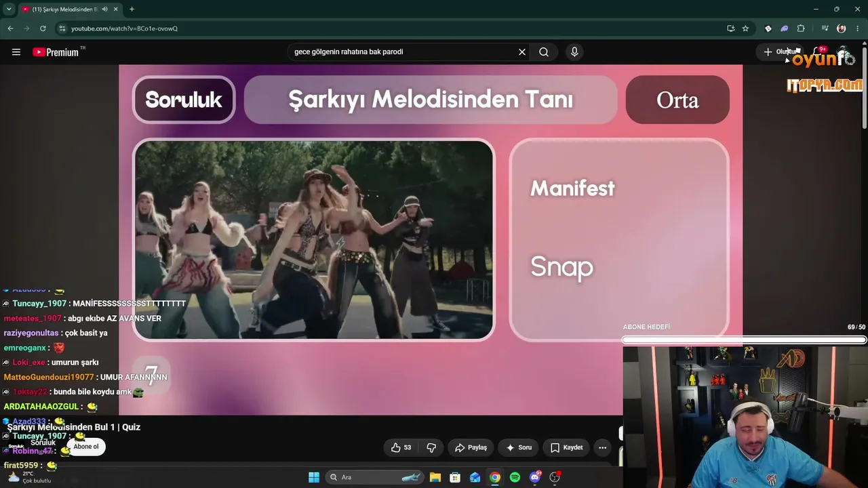Image resolution: width=868 pixels, height=488 pixels.
Task: Open the media controls icon in Chrome
Action: pyautogui.click(x=825, y=28)
